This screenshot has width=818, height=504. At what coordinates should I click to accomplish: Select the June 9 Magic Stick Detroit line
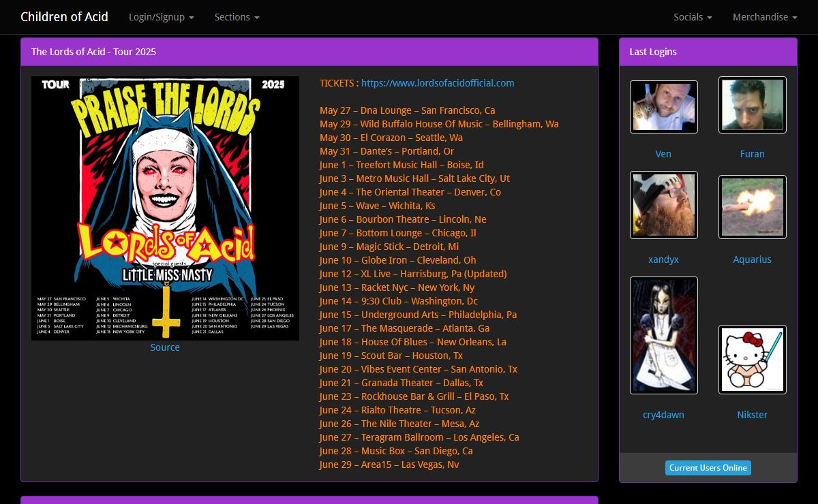389,247
